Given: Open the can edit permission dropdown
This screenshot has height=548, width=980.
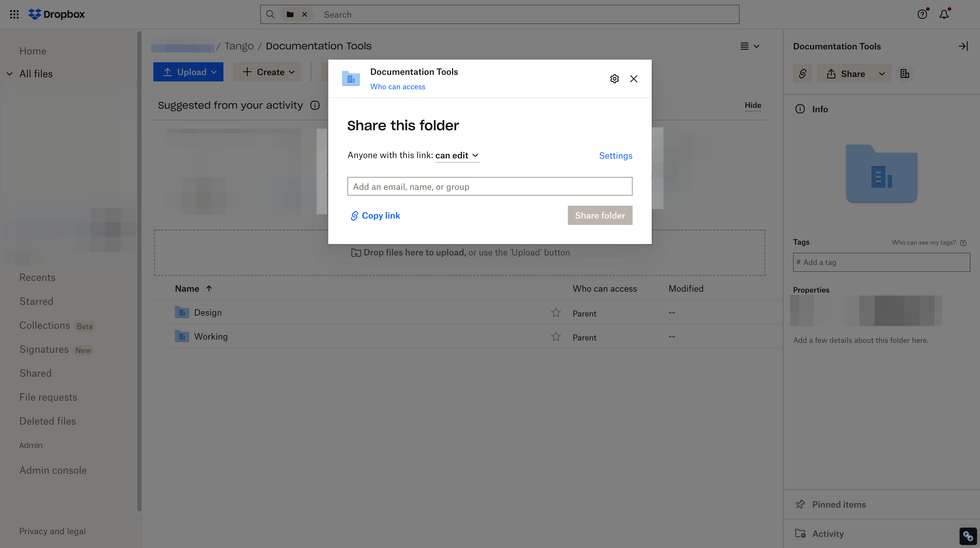Looking at the screenshot, I should click(x=457, y=155).
